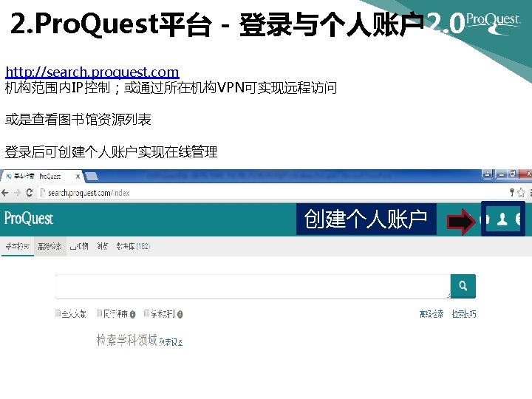Click the address bar showing search.proquest.com/index
This screenshot has height=399, width=532.
pyautogui.click(x=271, y=193)
